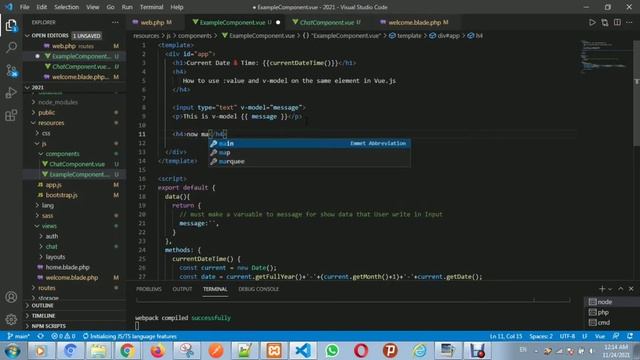Open Explorer Views and More Actions ellipsis
The height and width of the screenshot is (360, 640).
[x=115, y=22]
